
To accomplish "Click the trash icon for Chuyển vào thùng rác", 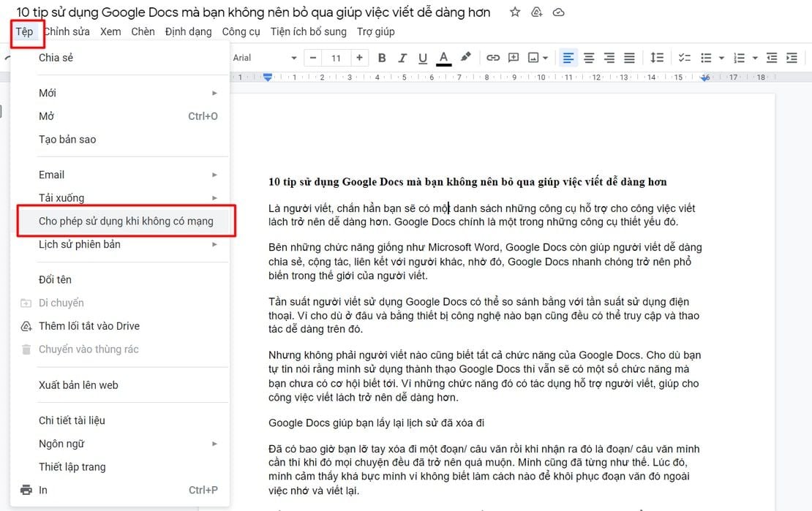I will tap(26, 349).
